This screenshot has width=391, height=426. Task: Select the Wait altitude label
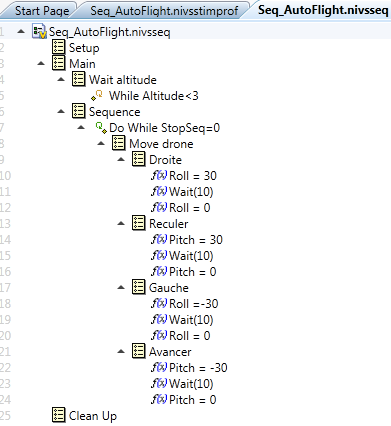[123, 80]
